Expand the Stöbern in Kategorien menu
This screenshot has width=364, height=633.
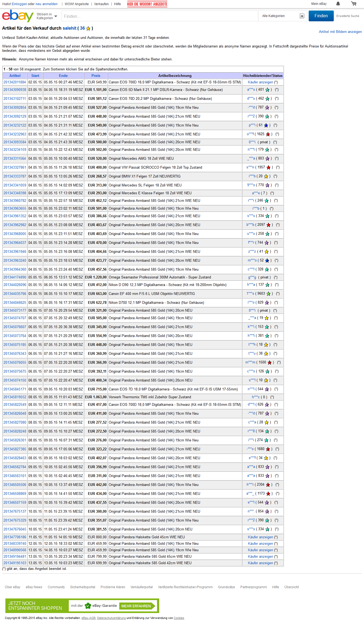(x=47, y=16)
